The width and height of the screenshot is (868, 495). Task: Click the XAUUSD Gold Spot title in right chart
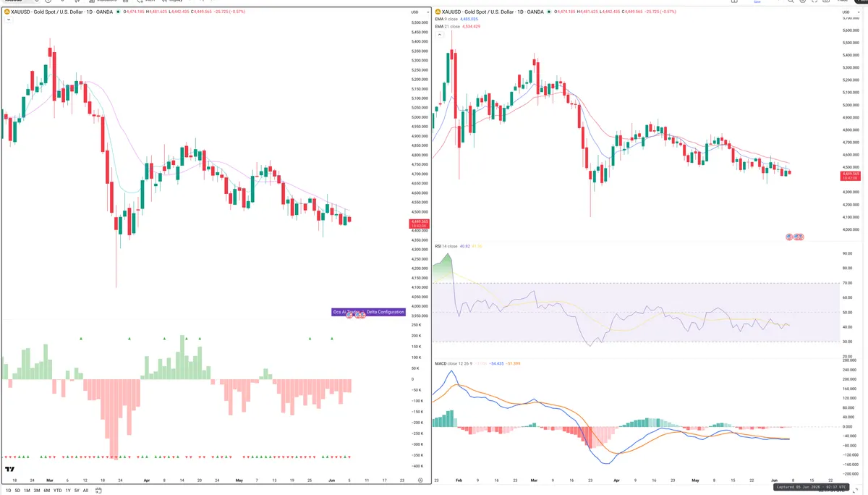pos(493,12)
